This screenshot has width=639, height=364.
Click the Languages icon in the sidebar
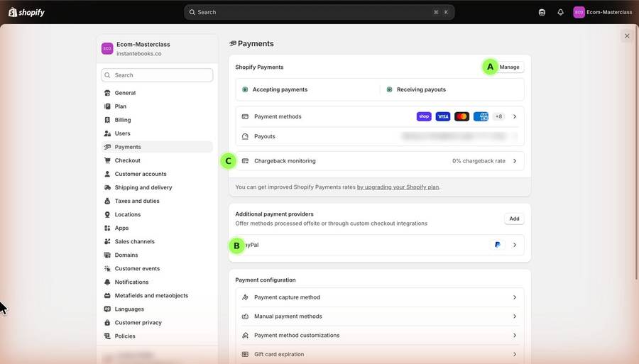point(107,309)
